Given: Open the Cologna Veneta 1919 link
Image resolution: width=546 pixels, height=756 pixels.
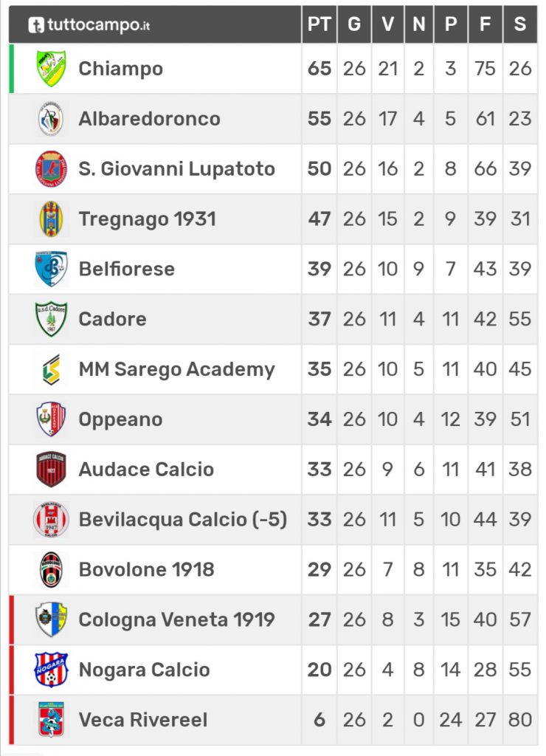Looking at the screenshot, I should coord(177,619).
